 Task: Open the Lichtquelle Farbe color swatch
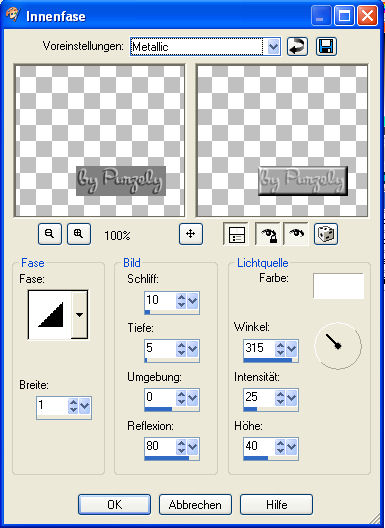click(x=338, y=286)
